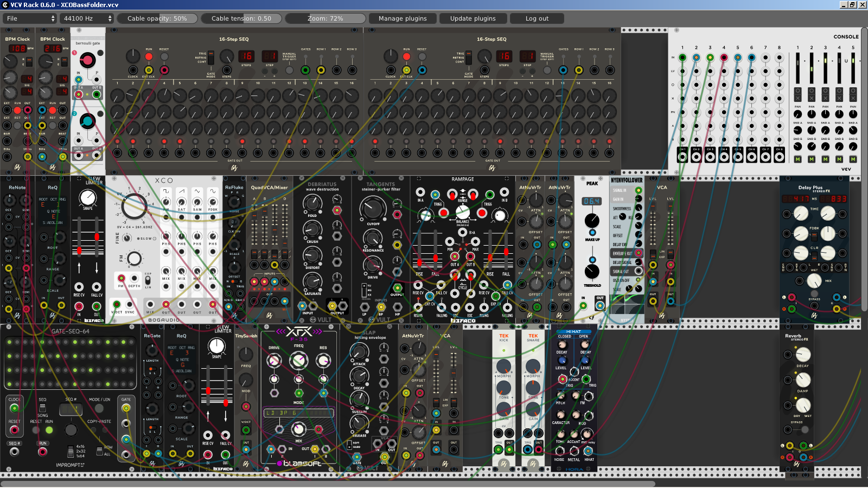The image size is (868, 488).
Task: Toggle RUN on the 108 BPM Clock
Action: click(x=17, y=110)
